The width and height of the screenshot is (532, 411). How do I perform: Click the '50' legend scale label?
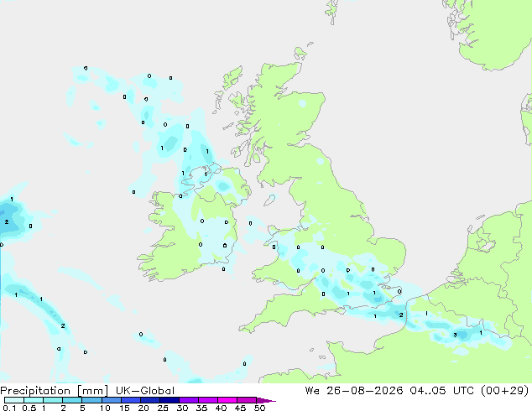tap(260, 408)
